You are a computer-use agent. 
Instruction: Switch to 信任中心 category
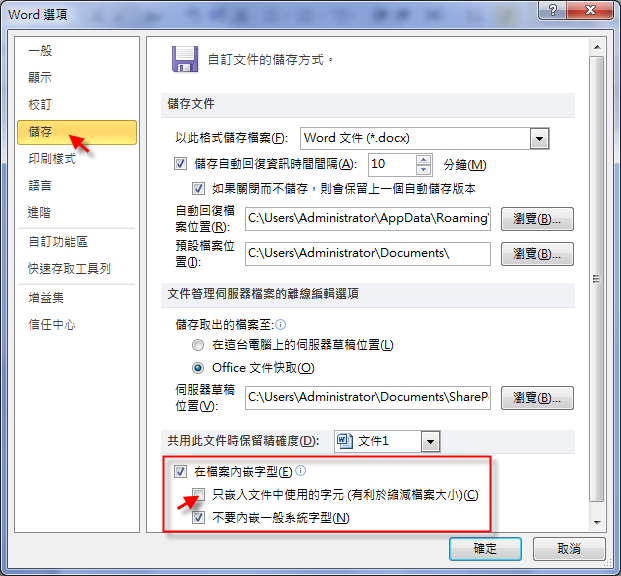pos(52,324)
